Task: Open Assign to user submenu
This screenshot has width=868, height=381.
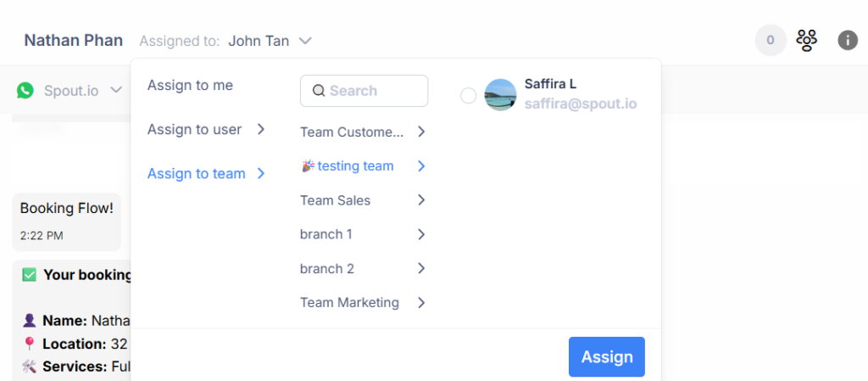Action: tap(206, 129)
